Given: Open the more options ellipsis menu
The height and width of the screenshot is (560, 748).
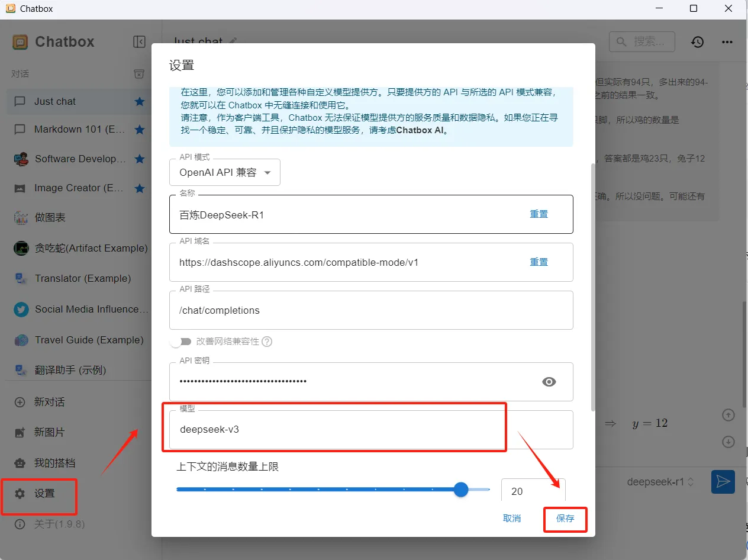Looking at the screenshot, I should 727,41.
